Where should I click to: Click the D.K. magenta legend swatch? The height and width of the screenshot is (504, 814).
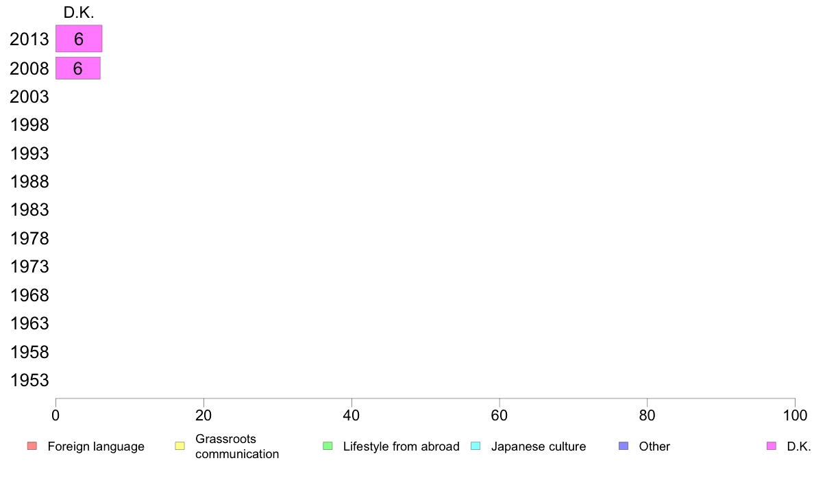772,446
